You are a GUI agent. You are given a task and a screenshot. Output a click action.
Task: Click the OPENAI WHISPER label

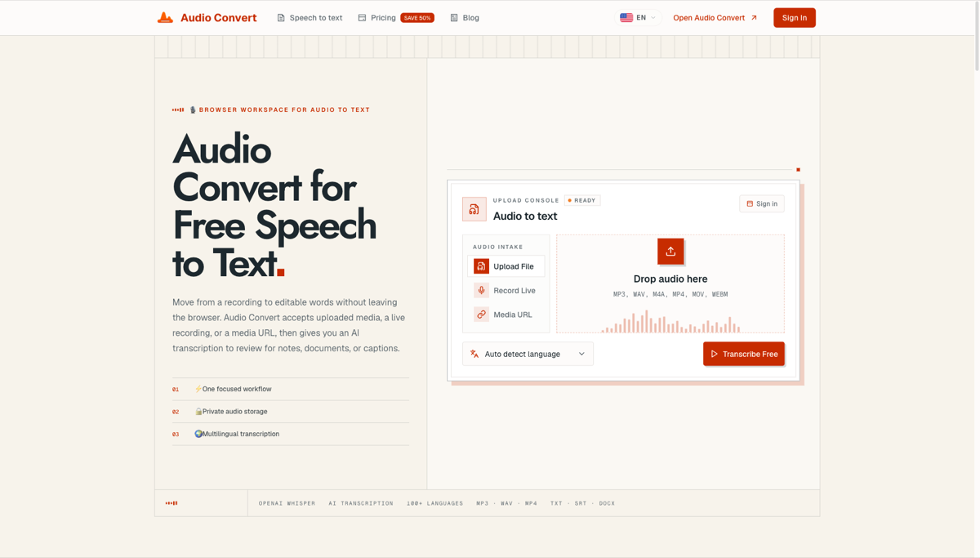pyautogui.click(x=287, y=503)
